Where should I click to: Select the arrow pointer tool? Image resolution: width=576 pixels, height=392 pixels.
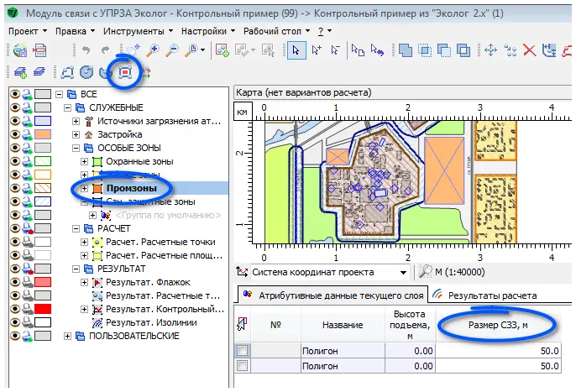[296, 51]
